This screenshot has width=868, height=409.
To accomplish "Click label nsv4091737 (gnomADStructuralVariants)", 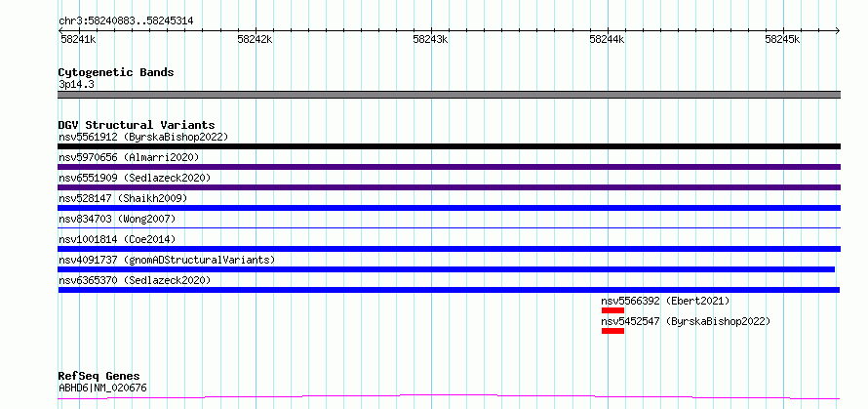I will 167,260.
